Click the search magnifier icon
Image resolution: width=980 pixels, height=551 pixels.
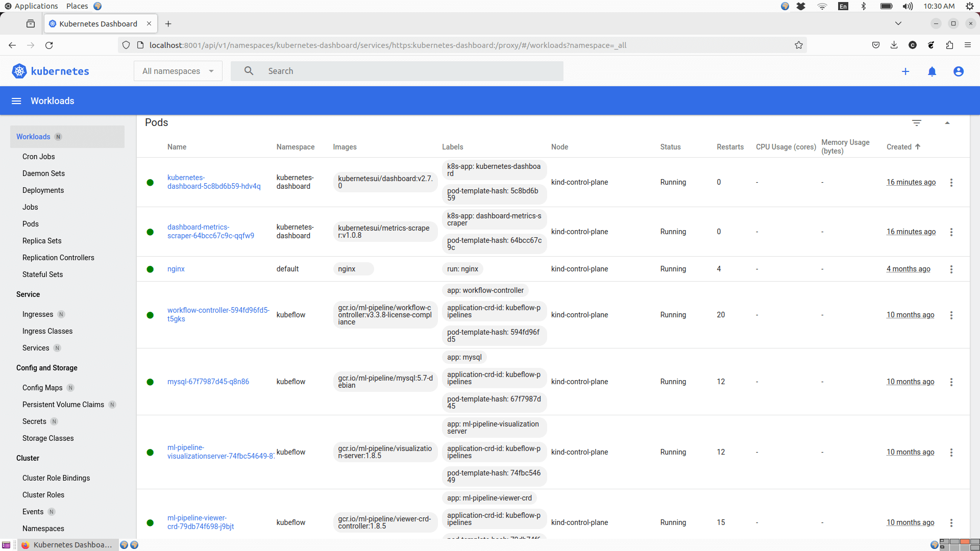[249, 71]
